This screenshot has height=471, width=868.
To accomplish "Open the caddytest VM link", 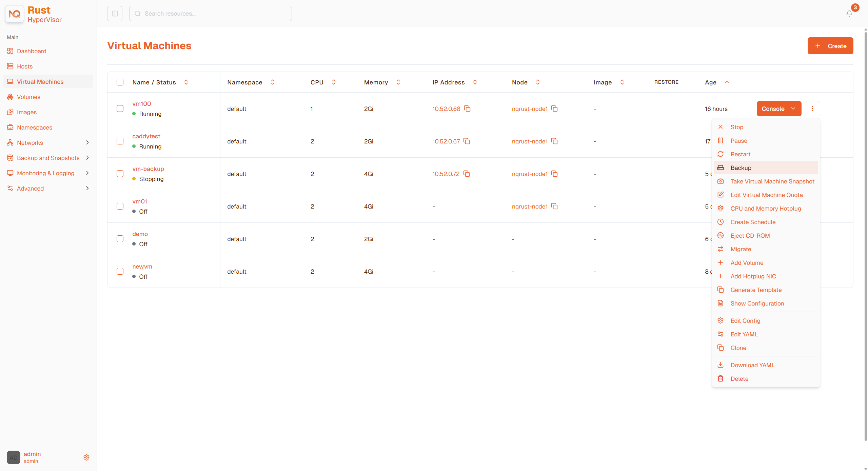I will click(146, 136).
